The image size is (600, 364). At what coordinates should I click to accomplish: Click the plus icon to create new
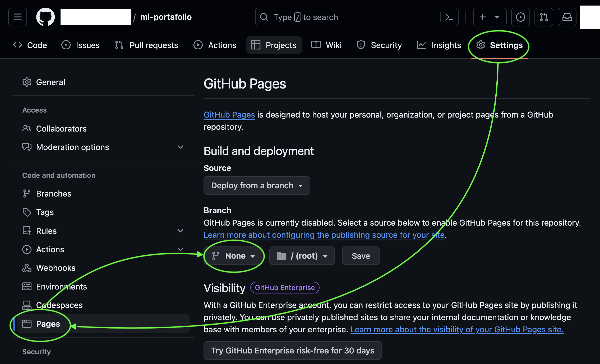(483, 17)
